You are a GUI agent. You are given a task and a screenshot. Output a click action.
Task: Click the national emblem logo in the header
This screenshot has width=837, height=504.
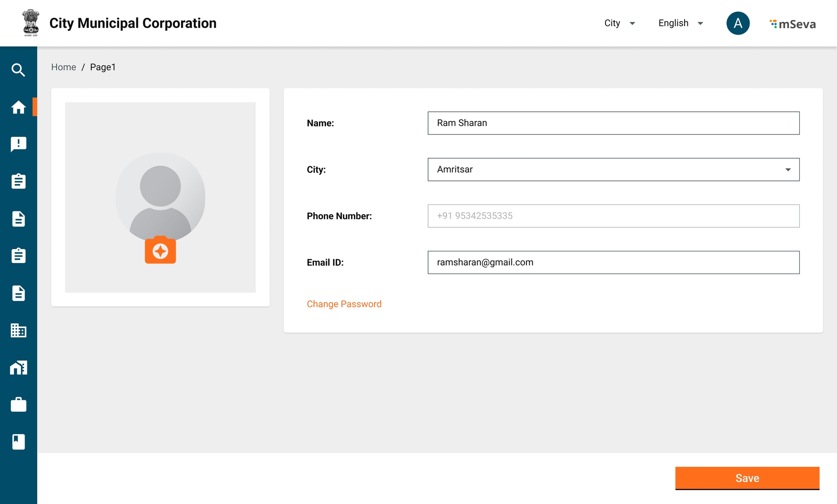pos(31,23)
